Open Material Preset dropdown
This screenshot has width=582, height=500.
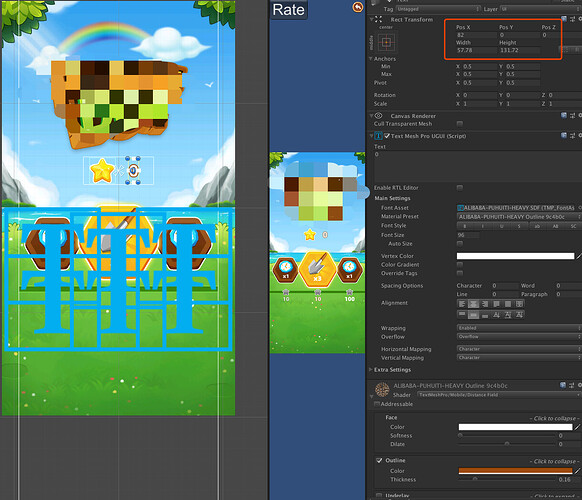[519, 216]
